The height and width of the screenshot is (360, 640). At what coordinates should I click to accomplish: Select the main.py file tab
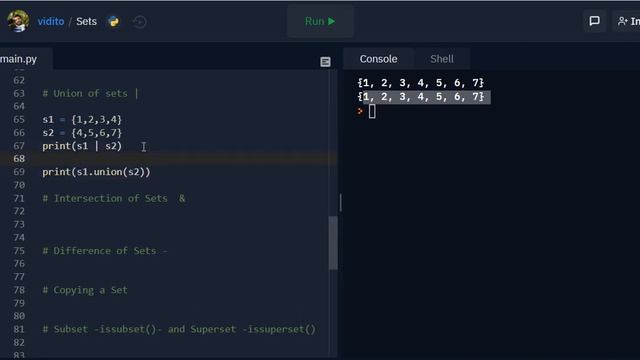[x=18, y=59]
